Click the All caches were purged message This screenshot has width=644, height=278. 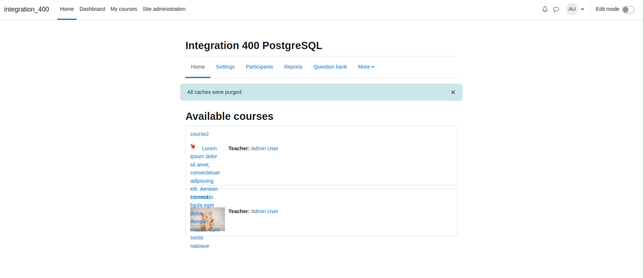[215, 92]
